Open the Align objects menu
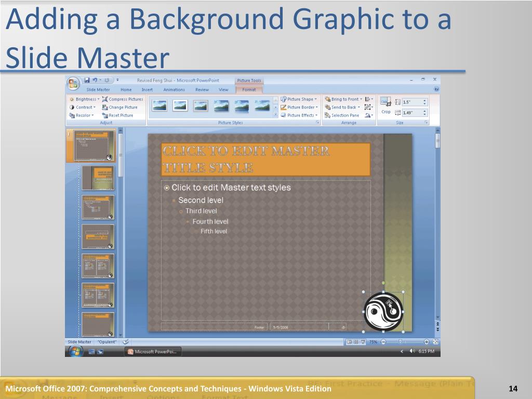 [x=369, y=99]
